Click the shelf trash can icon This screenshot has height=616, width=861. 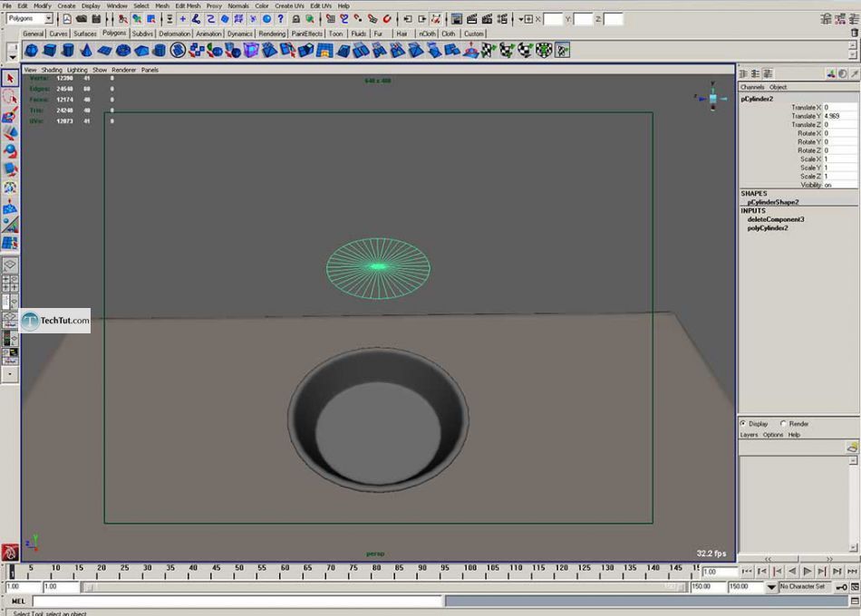855,33
